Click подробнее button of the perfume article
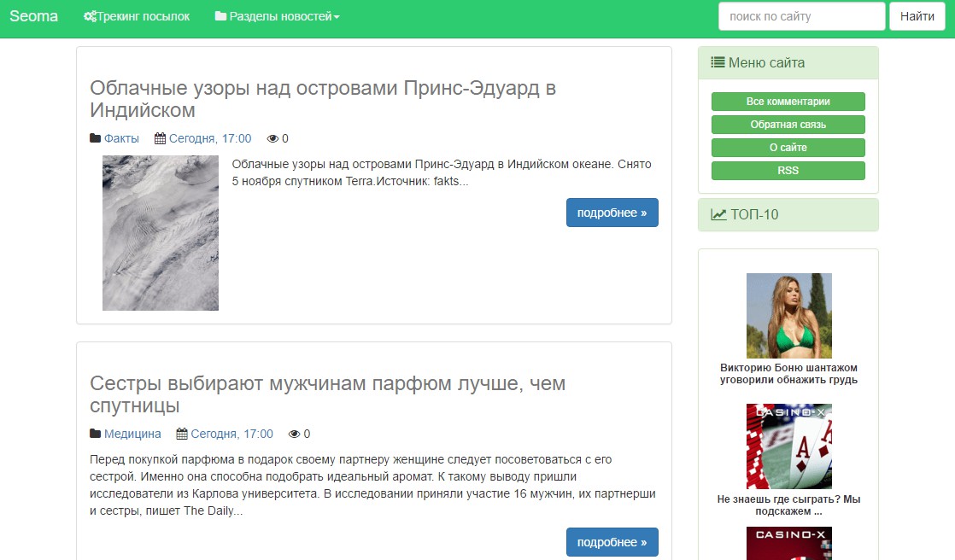This screenshot has width=955, height=560. pyautogui.click(x=612, y=542)
